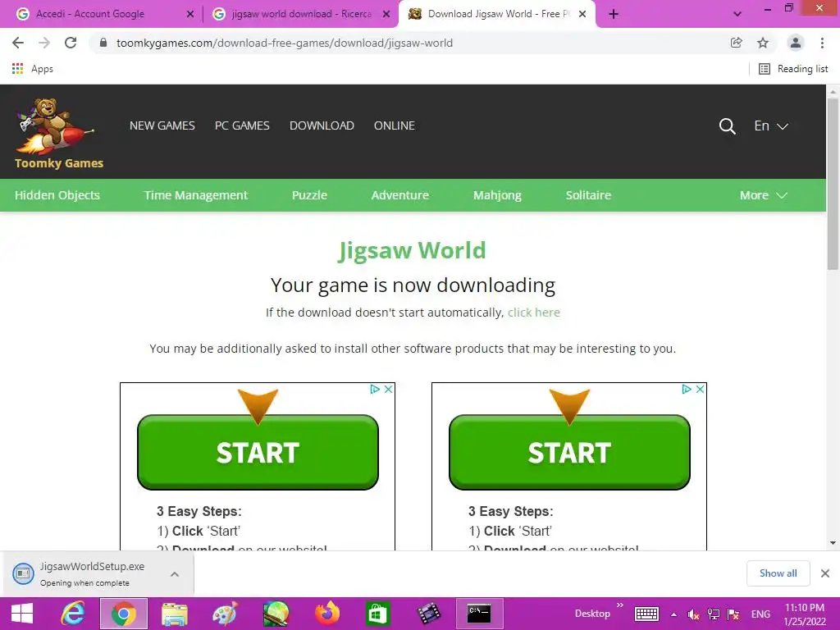Click scrollbar down arrow

click(833, 543)
